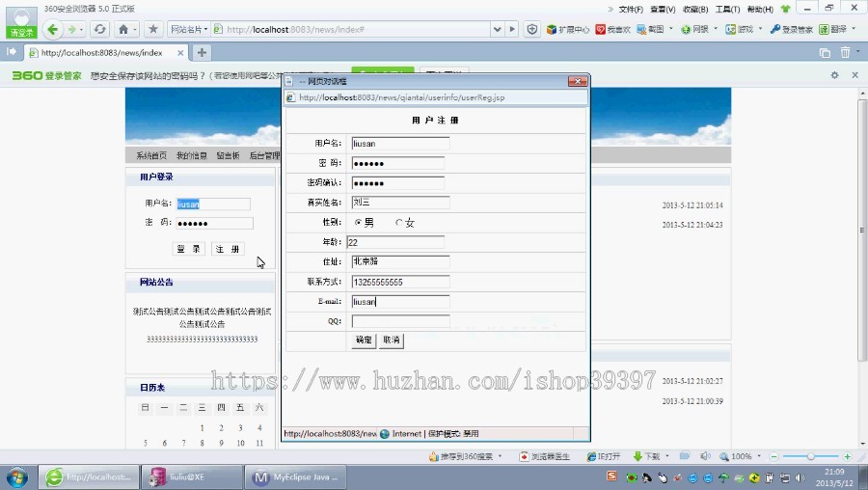Open 留言板 navigation link
Image resolution: width=868 pixels, height=490 pixels.
click(x=228, y=155)
